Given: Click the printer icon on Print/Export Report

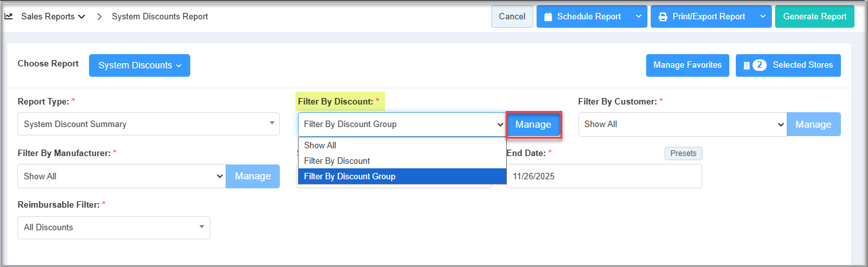Looking at the screenshot, I should pos(662,17).
